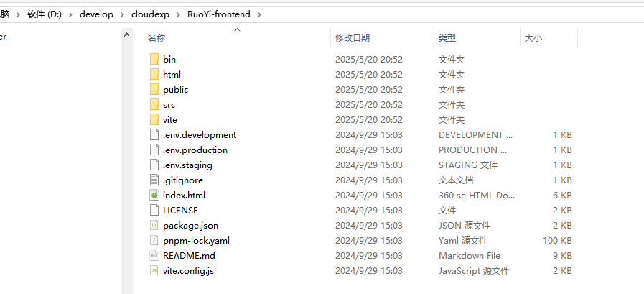Click the navigation pane scroll up arrow
The image size is (644, 294).
[x=127, y=35]
